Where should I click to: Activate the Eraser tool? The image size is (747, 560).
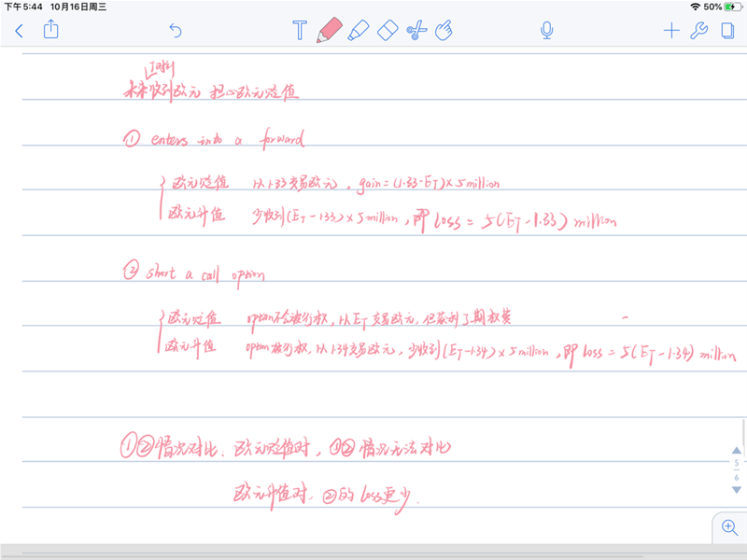(x=388, y=31)
